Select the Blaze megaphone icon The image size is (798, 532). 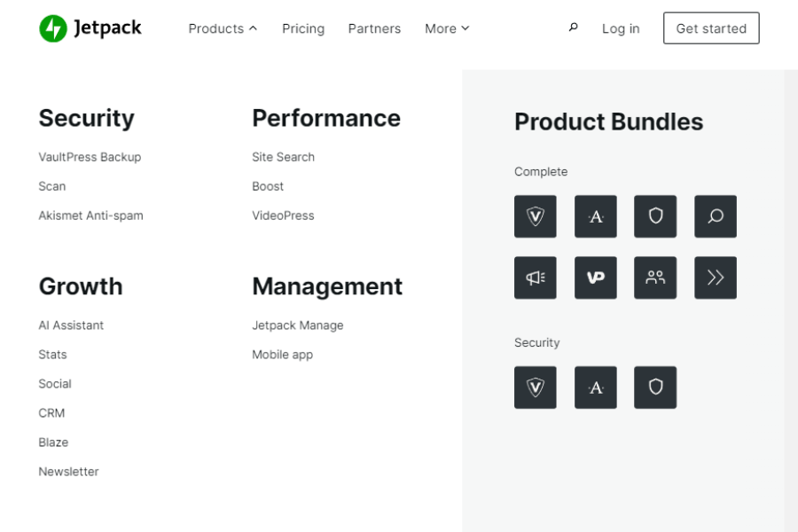tap(536, 278)
